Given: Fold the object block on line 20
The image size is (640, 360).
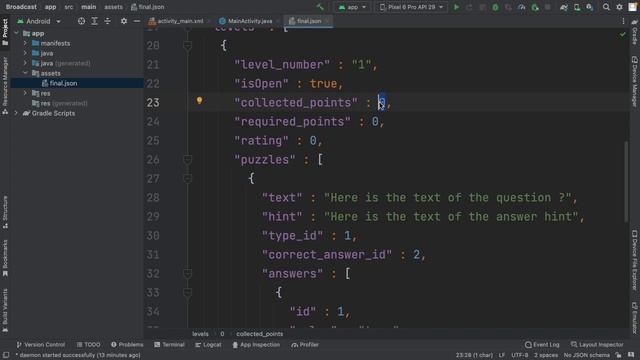Looking at the screenshot, I should 187,45.
